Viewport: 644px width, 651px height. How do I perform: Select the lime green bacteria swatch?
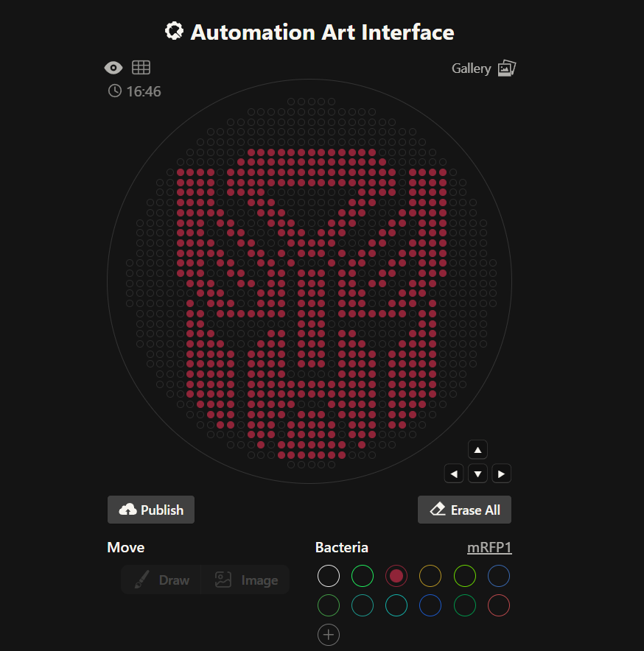click(x=464, y=576)
